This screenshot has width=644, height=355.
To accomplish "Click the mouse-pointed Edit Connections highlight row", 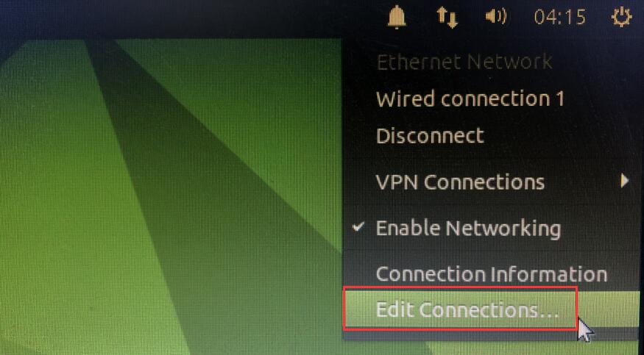I will pos(461,308).
